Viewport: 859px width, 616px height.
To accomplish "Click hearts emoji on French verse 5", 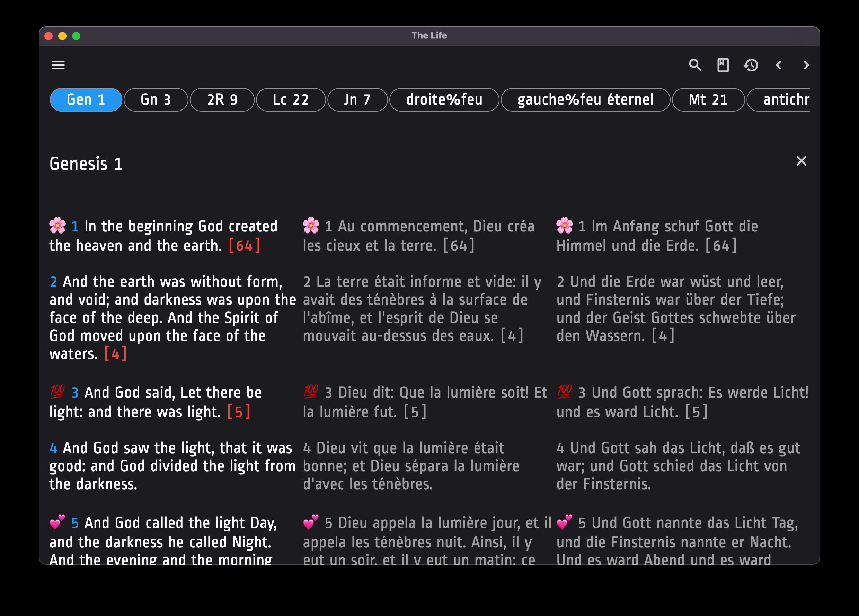I will pos(311,522).
